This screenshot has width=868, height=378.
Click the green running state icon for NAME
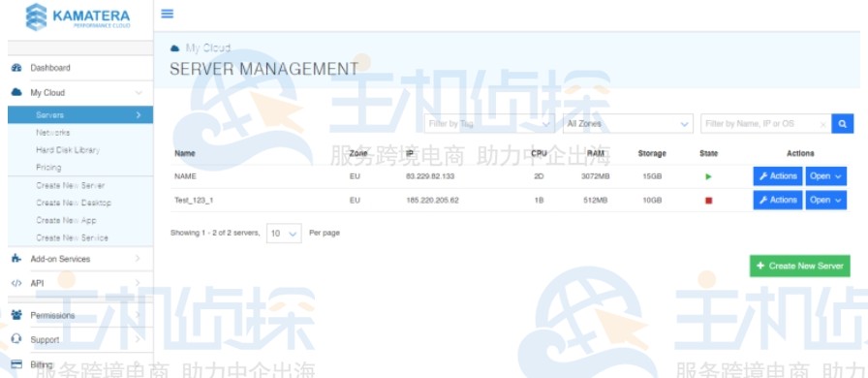708,176
